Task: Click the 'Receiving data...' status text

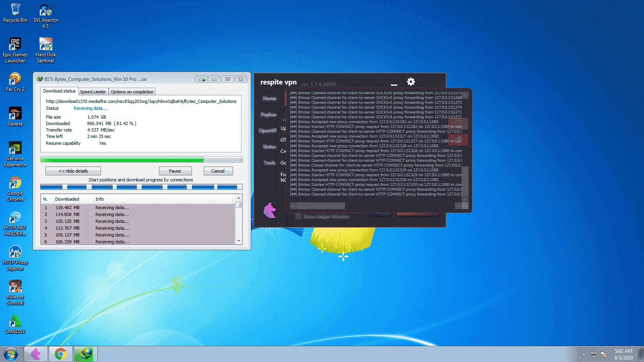Action: [90, 108]
